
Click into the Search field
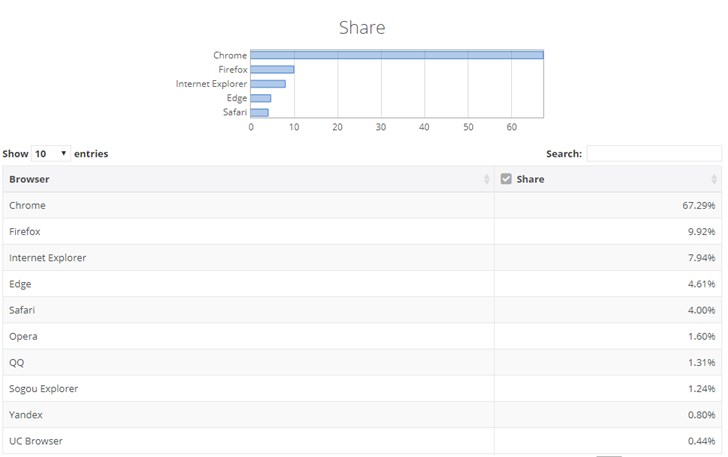pyautogui.click(x=654, y=154)
